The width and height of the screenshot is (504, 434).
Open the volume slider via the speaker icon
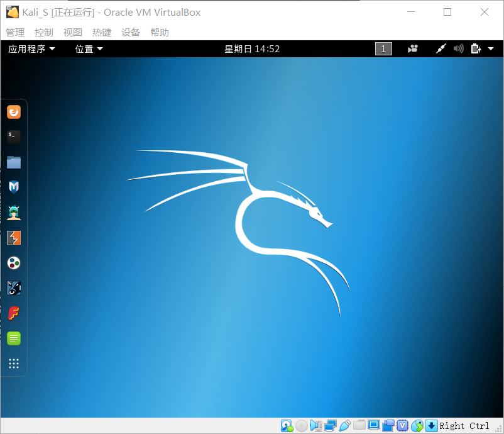point(458,48)
